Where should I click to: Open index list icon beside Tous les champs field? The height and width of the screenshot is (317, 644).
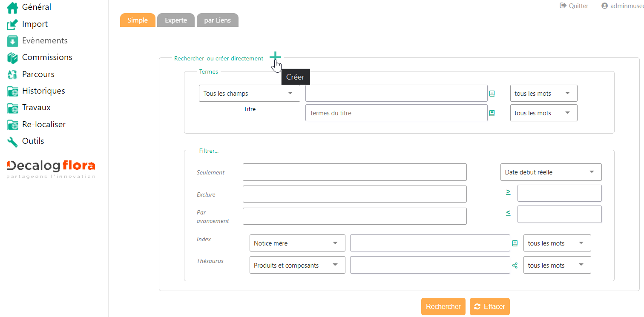492,94
